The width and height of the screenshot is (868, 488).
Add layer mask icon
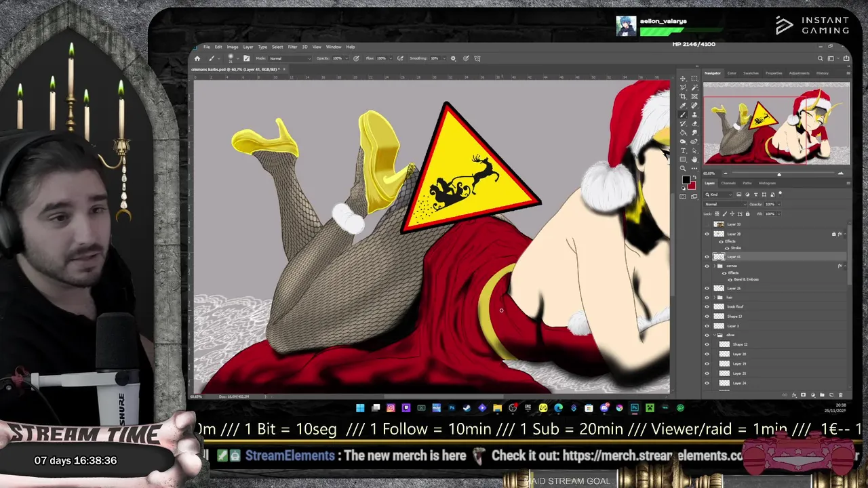[x=803, y=395]
